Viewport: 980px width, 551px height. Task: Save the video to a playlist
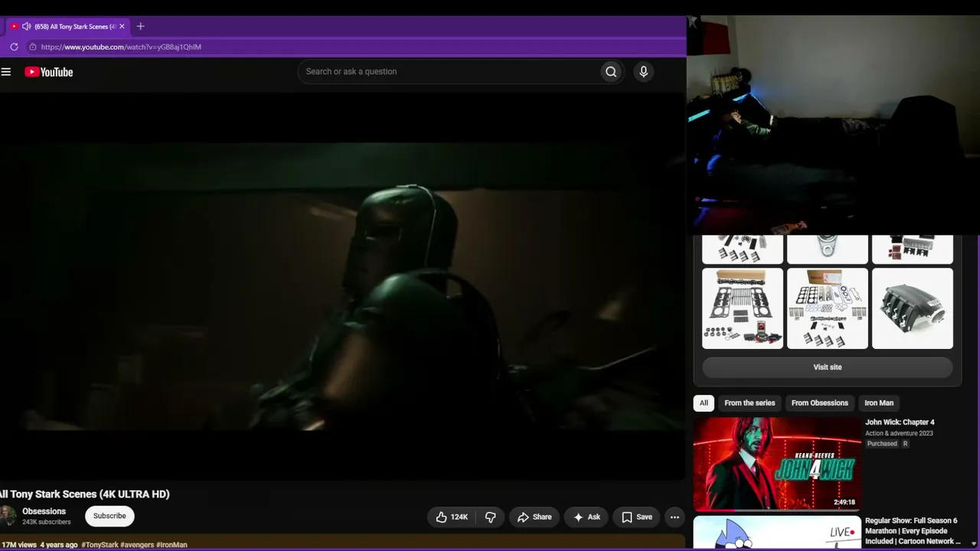coord(637,517)
